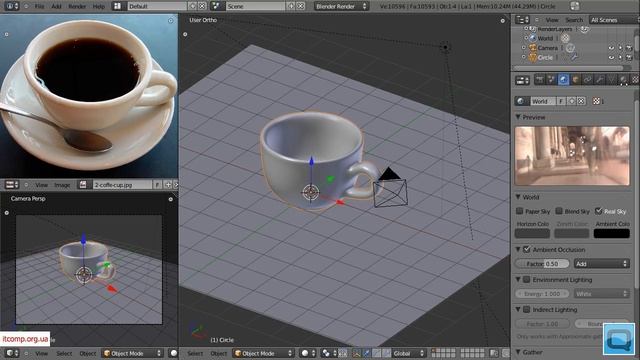Select Camera in the outliner

click(547, 48)
